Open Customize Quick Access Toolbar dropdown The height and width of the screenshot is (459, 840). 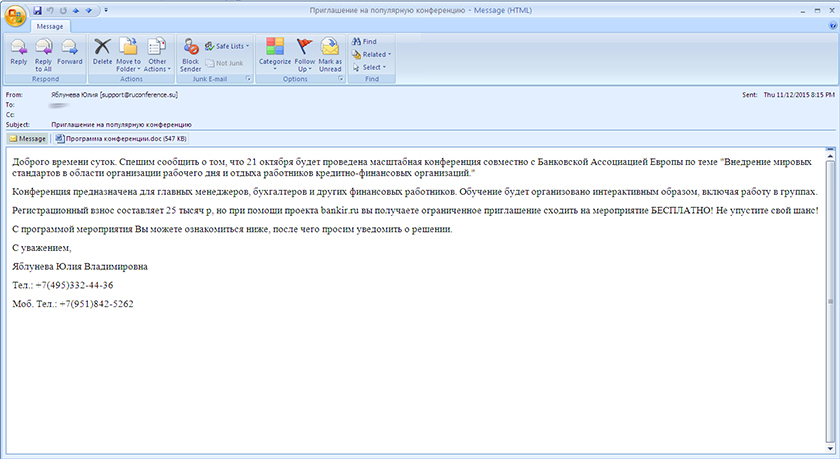coord(106,10)
